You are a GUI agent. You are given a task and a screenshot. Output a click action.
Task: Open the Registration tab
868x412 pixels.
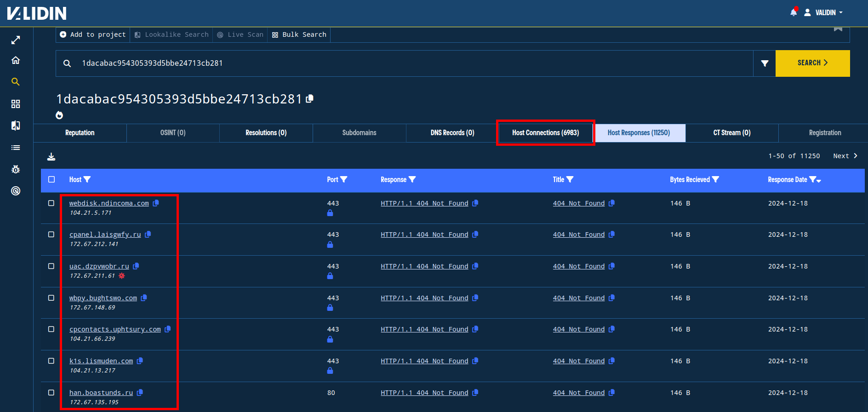point(825,133)
